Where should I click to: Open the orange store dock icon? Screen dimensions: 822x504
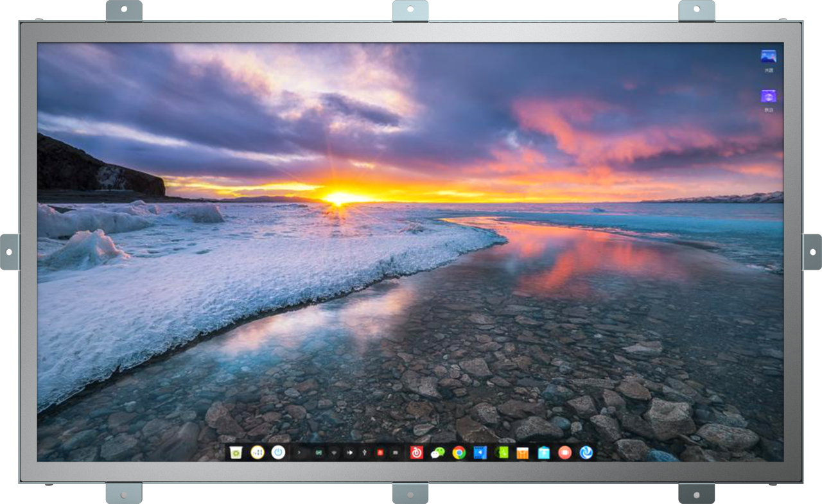[x=523, y=453]
